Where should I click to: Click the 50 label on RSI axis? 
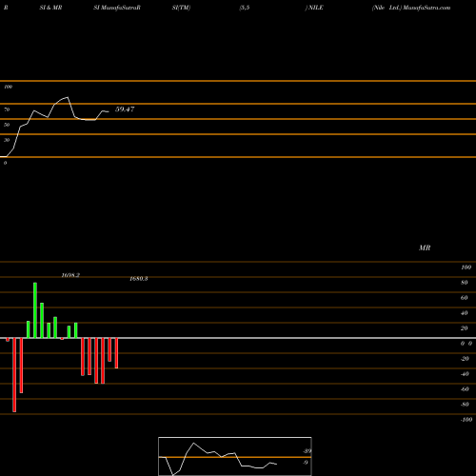(x=7, y=125)
